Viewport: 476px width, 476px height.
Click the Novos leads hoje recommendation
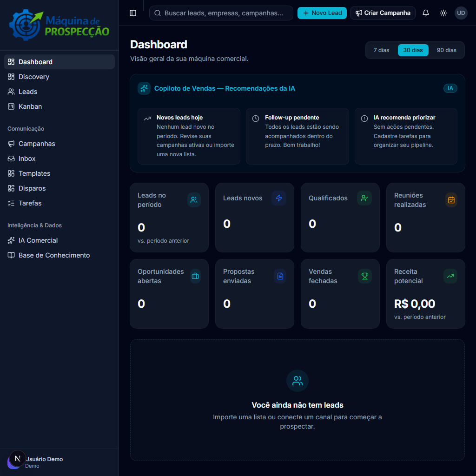coord(189,136)
